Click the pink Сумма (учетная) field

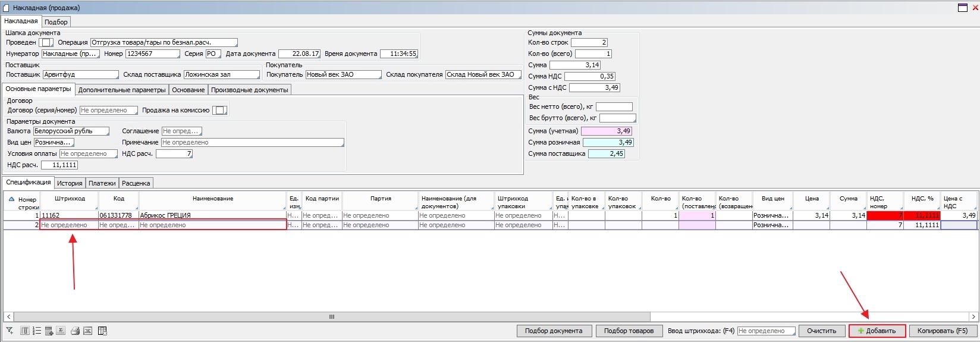[607, 131]
